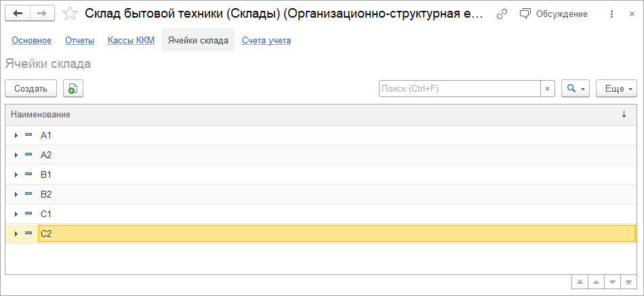Switch to the Основное tab
This screenshot has width=644, height=296.
pos(31,40)
